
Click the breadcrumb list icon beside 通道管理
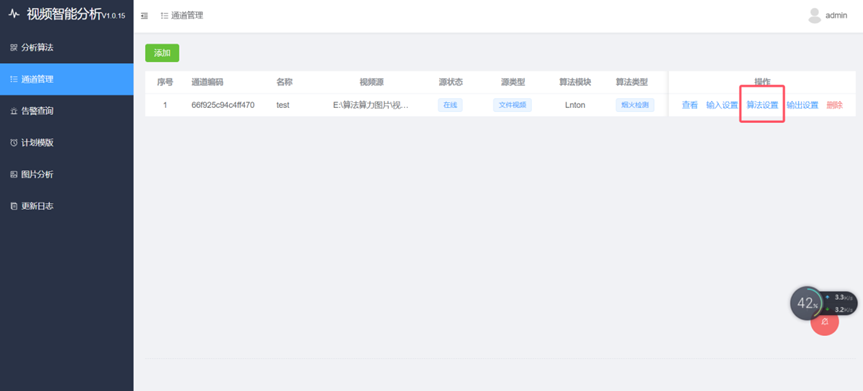pos(165,15)
